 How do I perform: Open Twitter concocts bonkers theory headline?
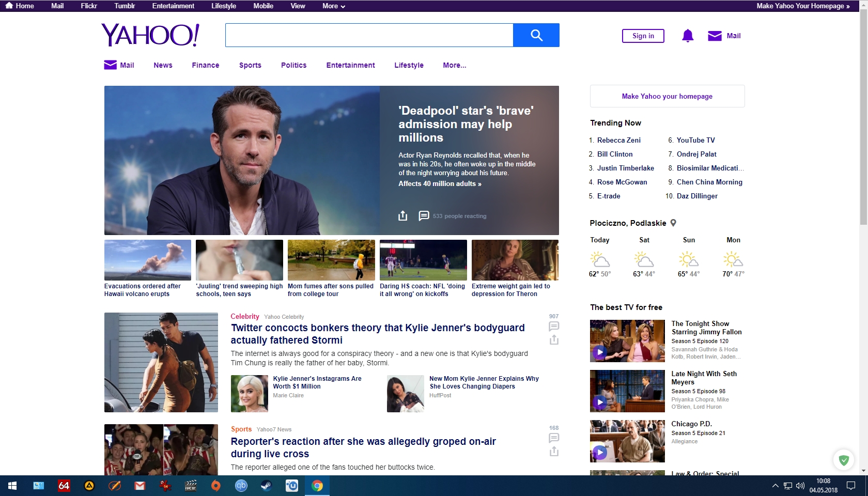(x=378, y=334)
